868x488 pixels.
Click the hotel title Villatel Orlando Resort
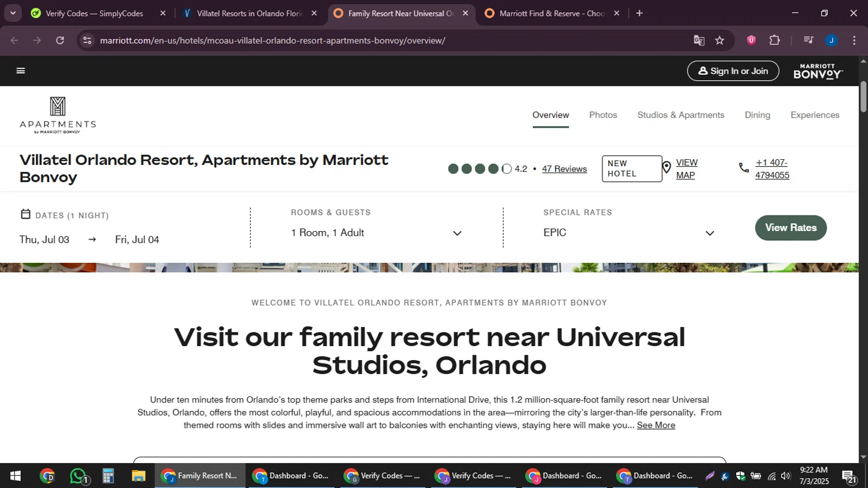pos(204,168)
